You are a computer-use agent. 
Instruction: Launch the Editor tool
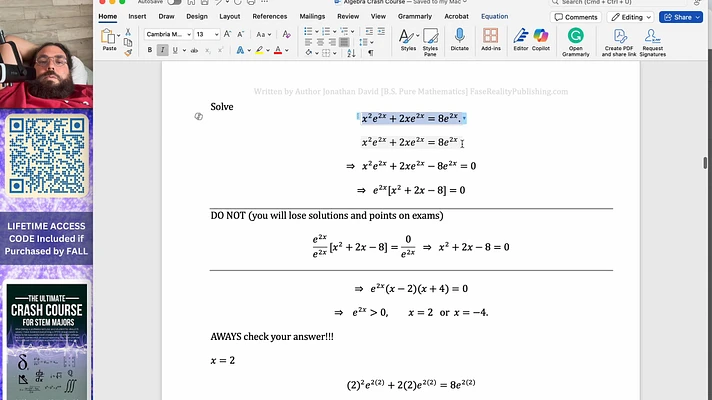(520, 39)
